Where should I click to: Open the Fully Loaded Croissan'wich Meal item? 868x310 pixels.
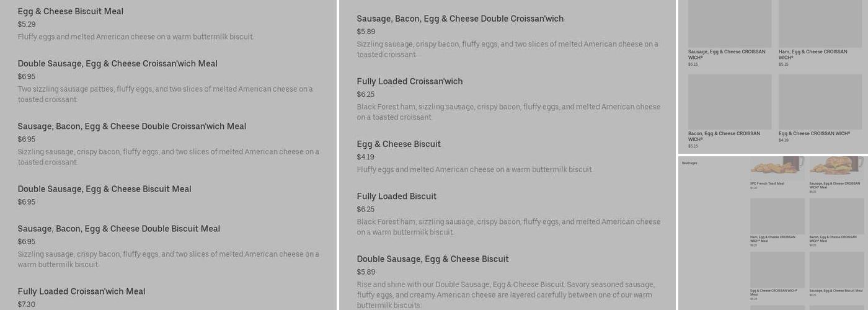81,291
